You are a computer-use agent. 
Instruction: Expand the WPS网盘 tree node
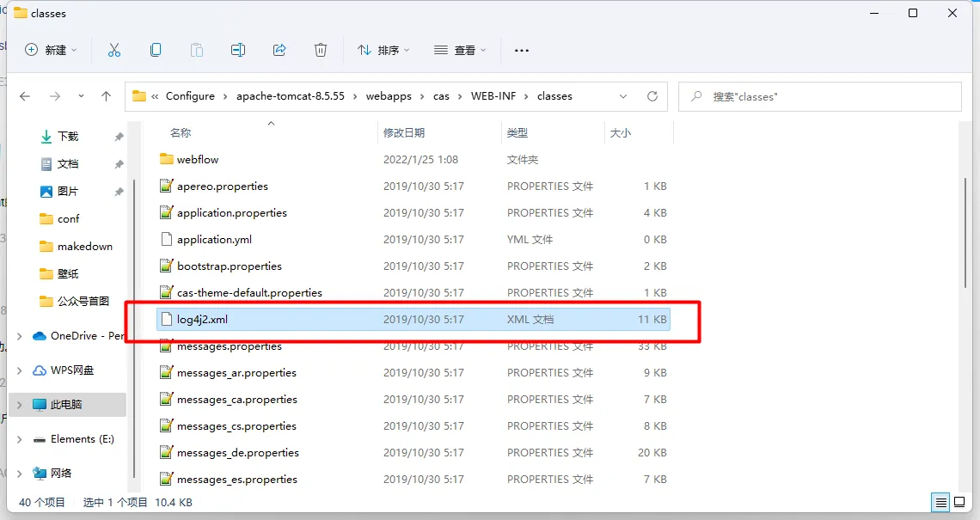(x=20, y=370)
